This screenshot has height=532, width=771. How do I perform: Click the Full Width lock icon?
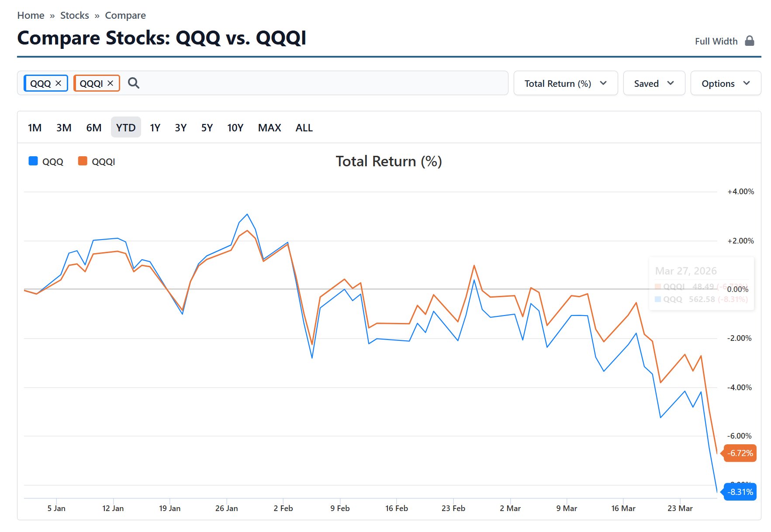coord(750,41)
